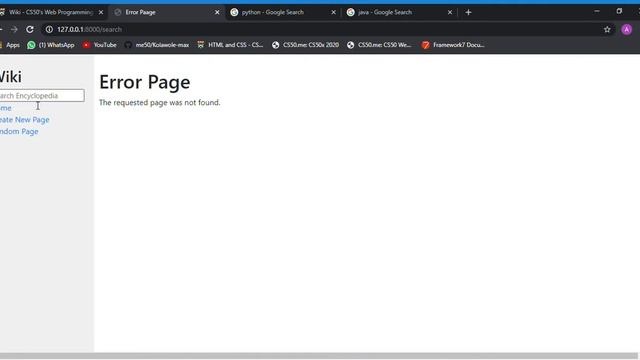Open the Create New Page link

click(24, 120)
